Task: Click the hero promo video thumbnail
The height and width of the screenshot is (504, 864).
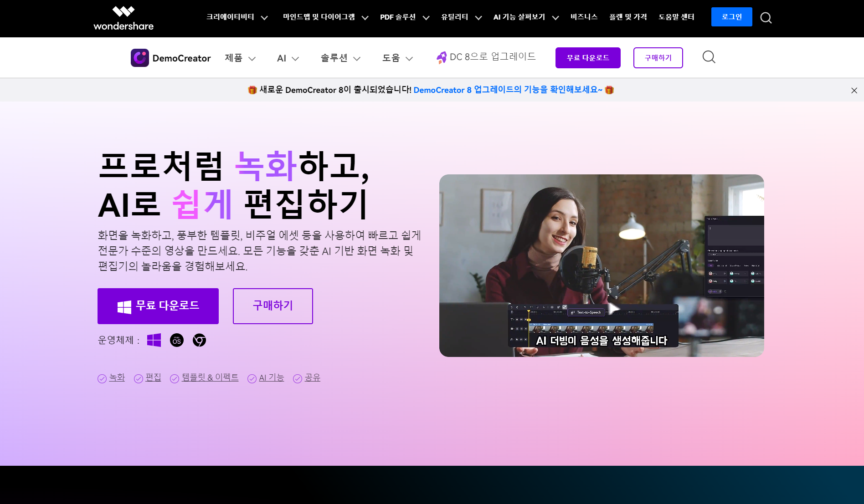Action: click(602, 265)
